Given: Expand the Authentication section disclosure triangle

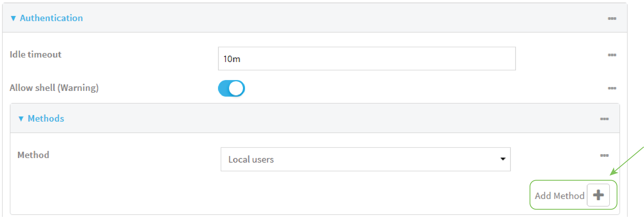Looking at the screenshot, I should click(14, 18).
